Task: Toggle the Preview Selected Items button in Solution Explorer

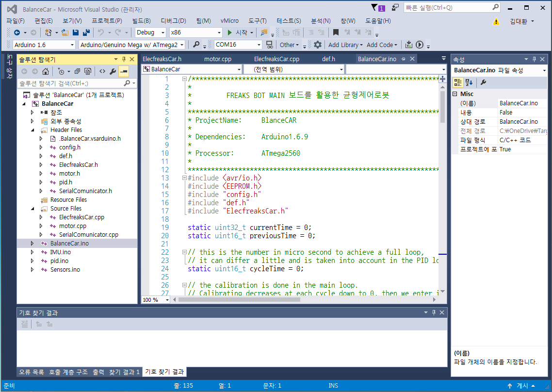Action: pos(124,71)
